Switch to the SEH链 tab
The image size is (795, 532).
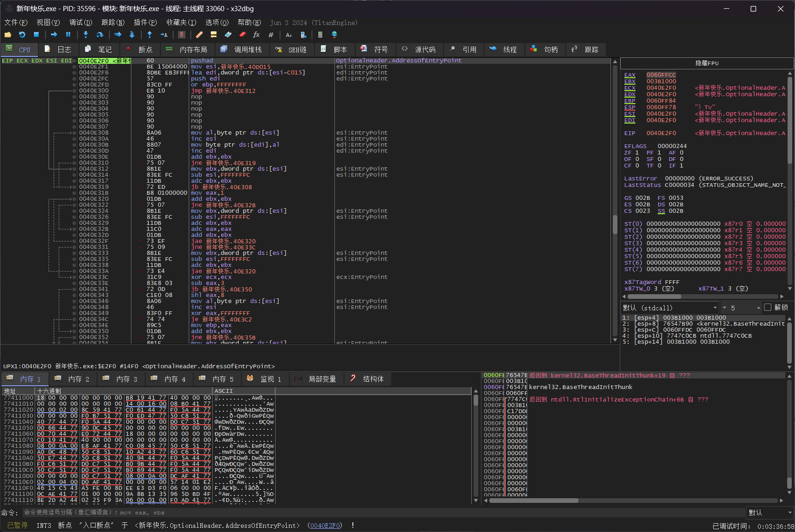point(291,49)
